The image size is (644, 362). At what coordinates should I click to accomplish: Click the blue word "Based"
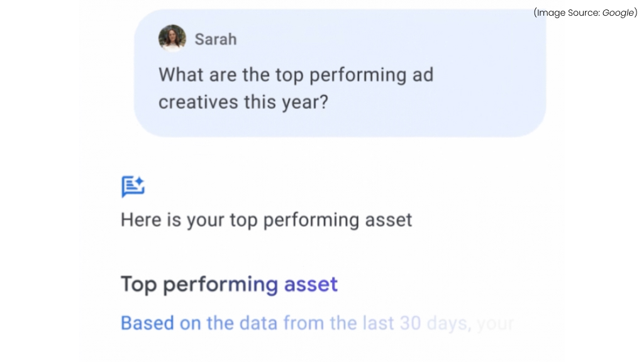[x=147, y=323]
